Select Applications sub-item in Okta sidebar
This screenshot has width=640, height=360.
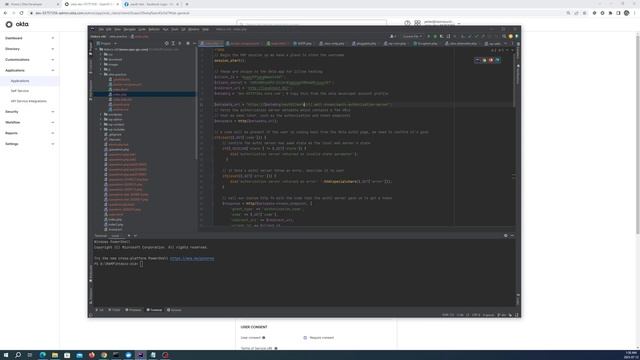pos(20,81)
